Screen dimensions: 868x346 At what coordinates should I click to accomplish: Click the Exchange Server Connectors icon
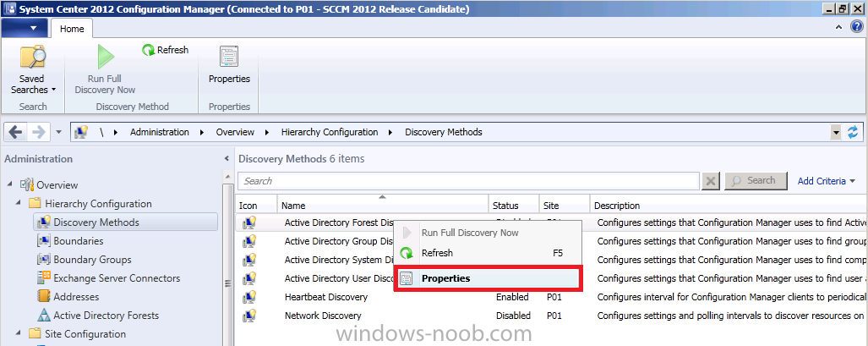coord(44,278)
